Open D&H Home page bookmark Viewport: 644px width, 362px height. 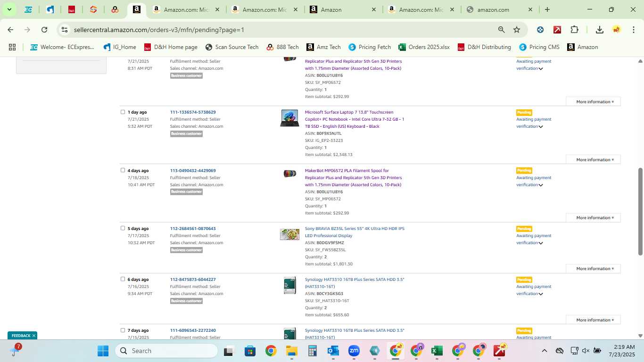click(x=171, y=47)
